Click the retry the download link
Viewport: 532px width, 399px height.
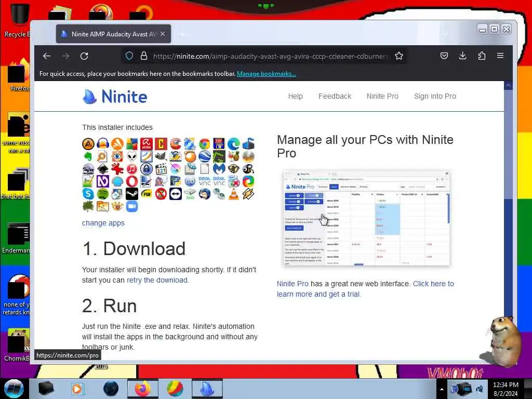[x=157, y=280]
